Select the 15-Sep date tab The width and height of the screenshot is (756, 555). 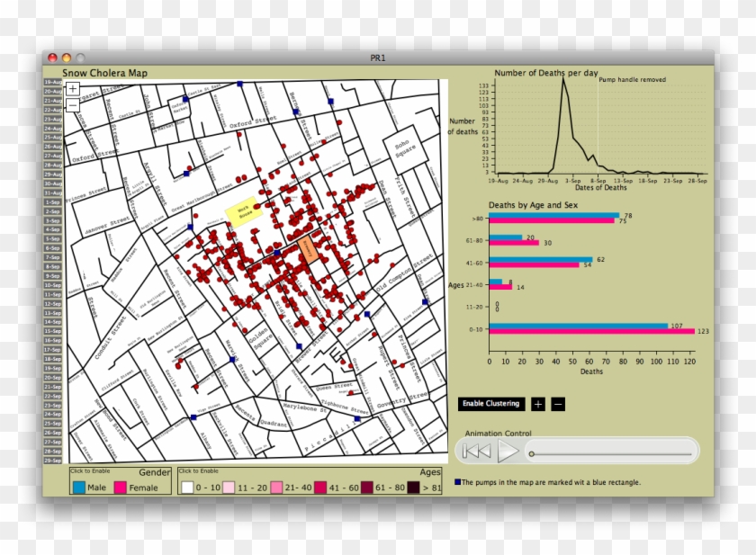[52, 331]
